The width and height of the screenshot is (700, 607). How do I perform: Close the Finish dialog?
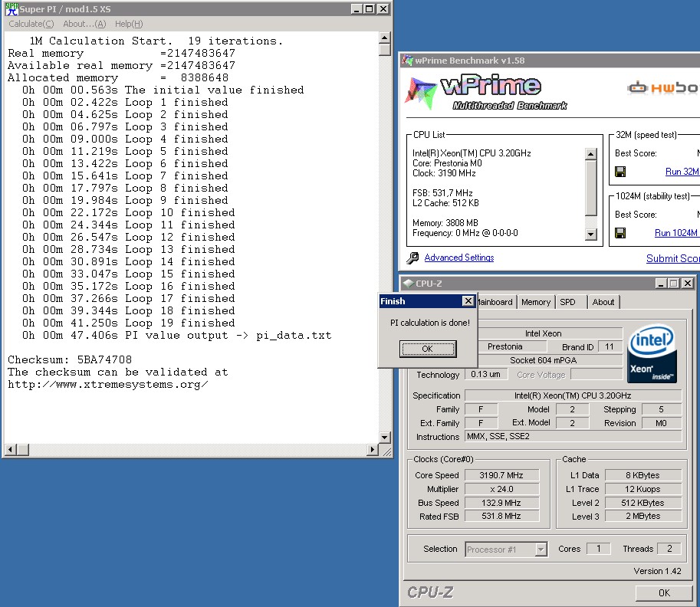(468, 301)
